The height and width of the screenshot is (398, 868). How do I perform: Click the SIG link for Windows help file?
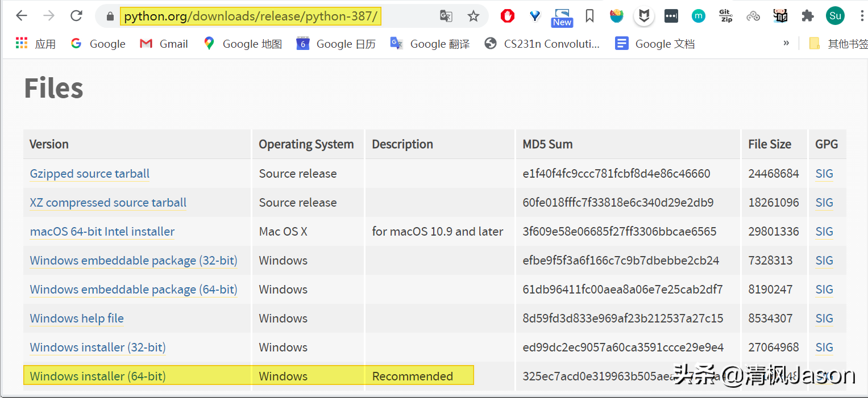pos(824,319)
